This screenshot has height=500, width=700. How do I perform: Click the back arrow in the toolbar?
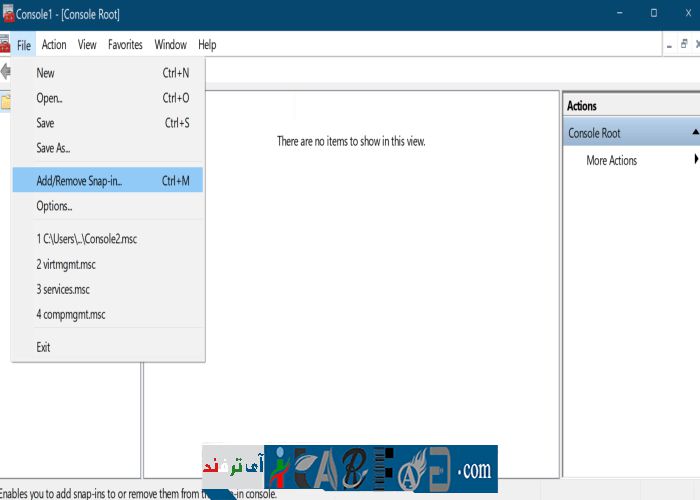5,71
